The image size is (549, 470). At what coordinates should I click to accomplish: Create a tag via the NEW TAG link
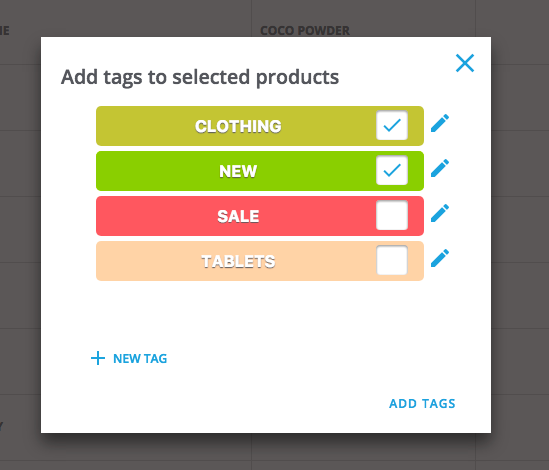click(x=140, y=359)
